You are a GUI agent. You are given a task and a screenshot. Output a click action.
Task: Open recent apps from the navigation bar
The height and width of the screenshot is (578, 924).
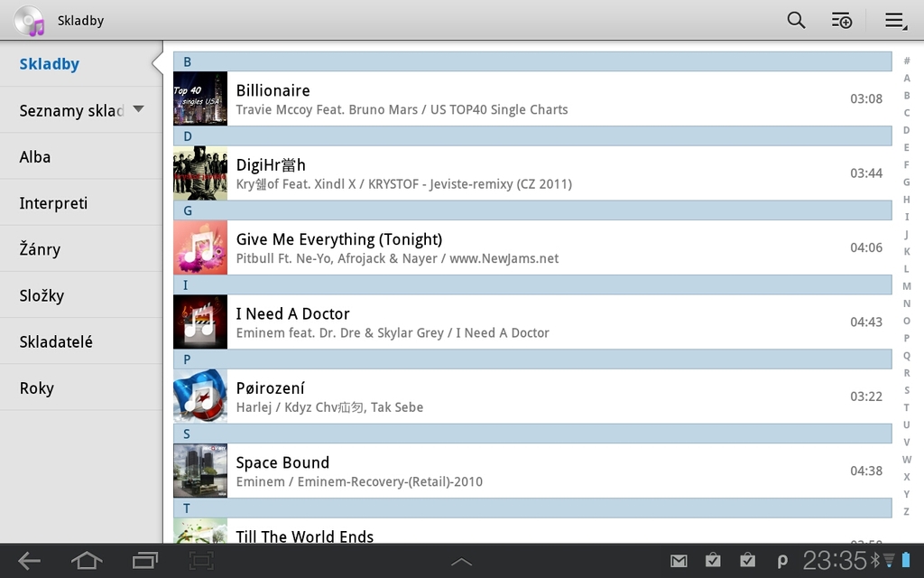pyautogui.click(x=144, y=560)
